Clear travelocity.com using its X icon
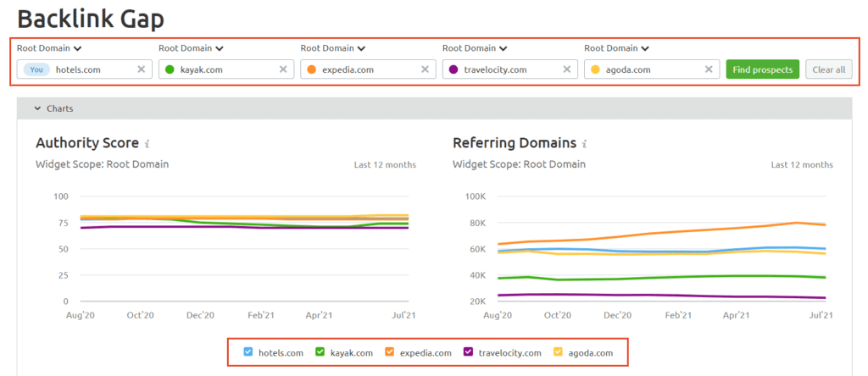868x376 pixels. (566, 69)
